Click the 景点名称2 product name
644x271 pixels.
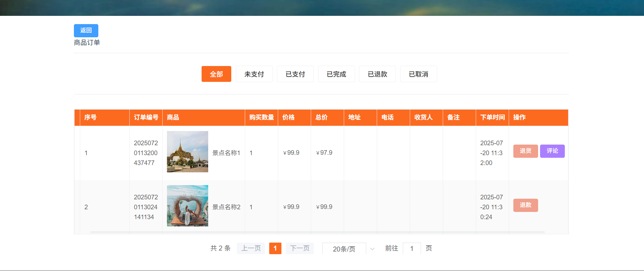point(226,207)
